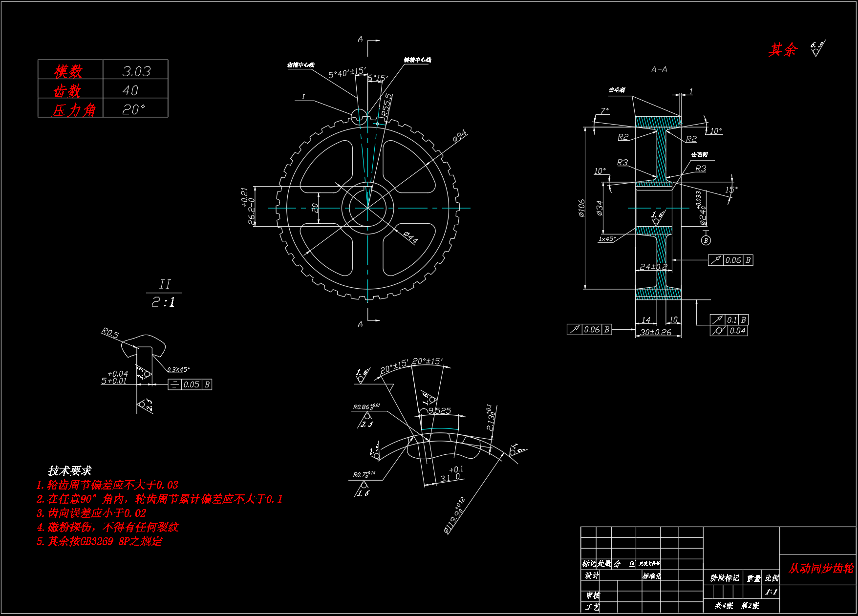Click the 标准化 cell in title block
The height and width of the screenshot is (616, 858).
coord(652,576)
